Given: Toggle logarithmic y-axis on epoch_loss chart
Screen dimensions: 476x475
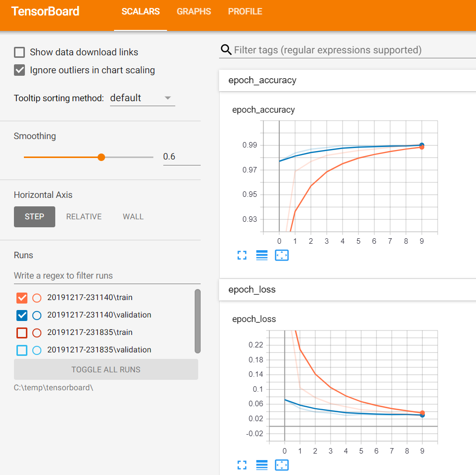Looking at the screenshot, I should tap(262, 465).
